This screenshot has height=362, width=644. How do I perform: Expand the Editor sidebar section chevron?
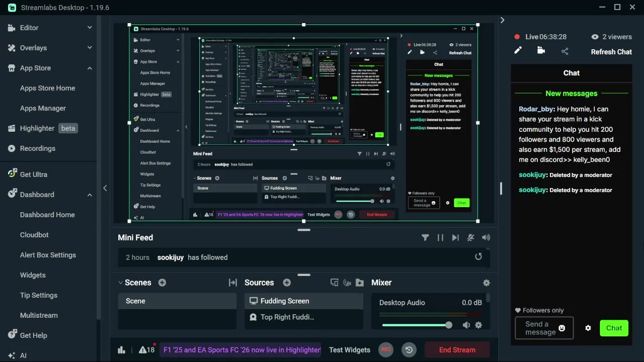(x=90, y=28)
